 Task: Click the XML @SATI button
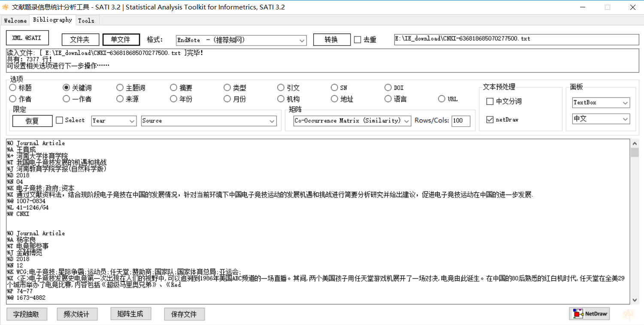(27, 38)
